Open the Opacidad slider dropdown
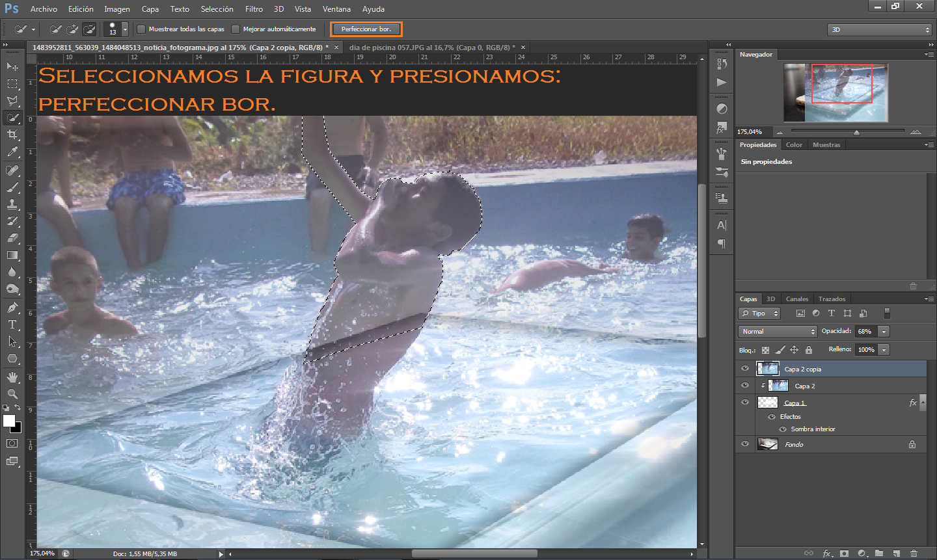 [884, 332]
